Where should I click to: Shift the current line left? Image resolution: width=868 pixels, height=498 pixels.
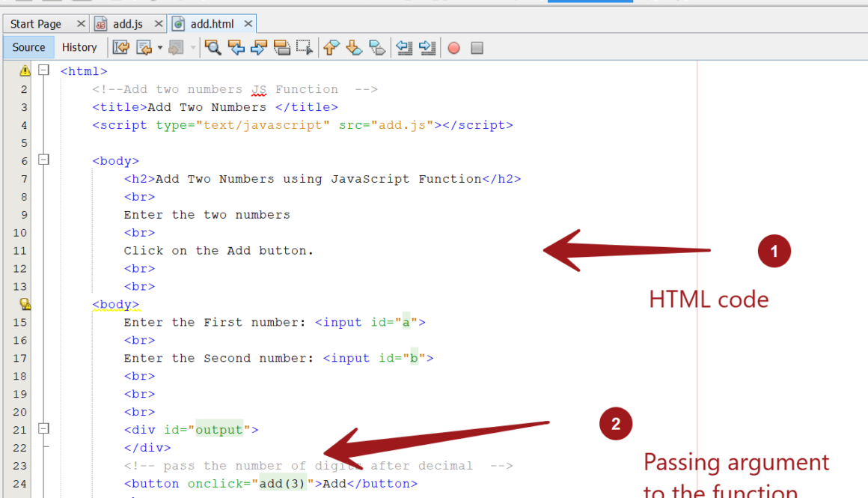[x=403, y=47]
